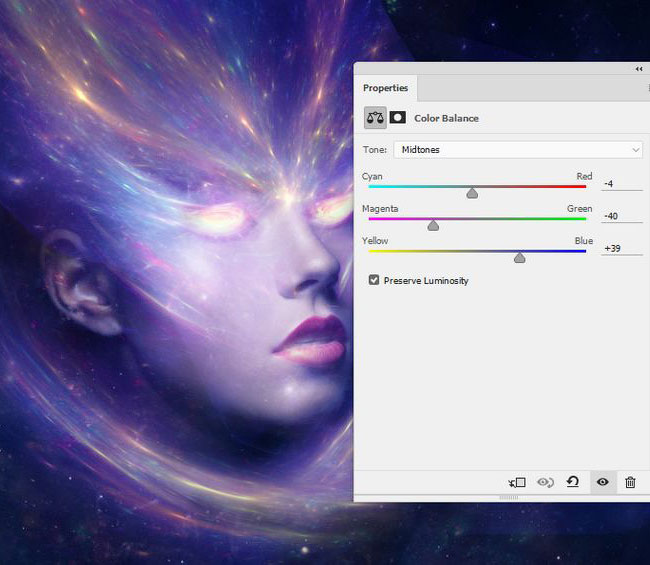Click the 'Red' slider label

pyautogui.click(x=584, y=176)
